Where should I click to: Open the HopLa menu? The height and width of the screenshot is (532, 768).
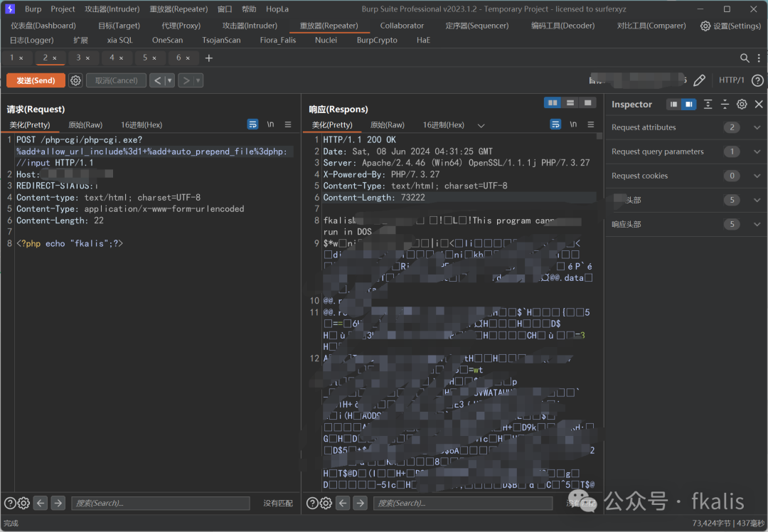[x=277, y=9]
